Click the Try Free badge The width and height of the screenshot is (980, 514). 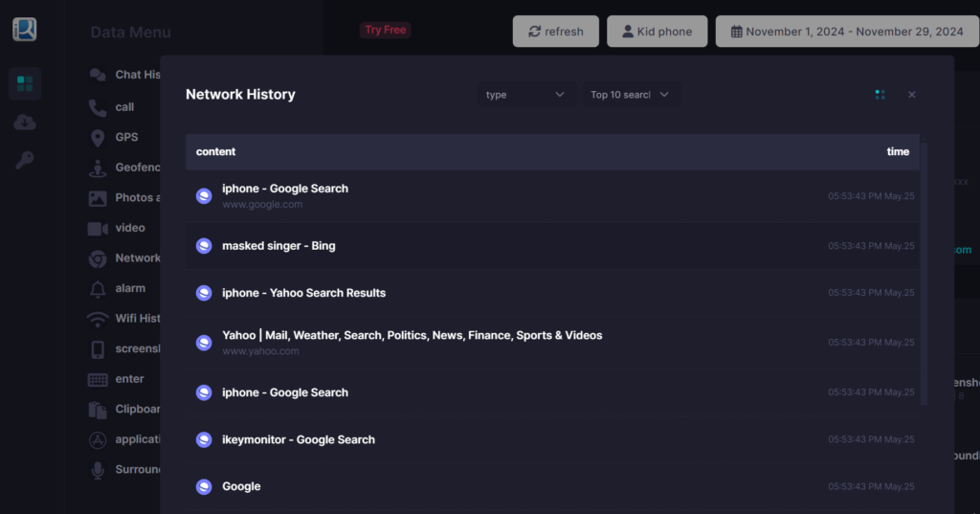pyautogui.click(x=385, y=30)
